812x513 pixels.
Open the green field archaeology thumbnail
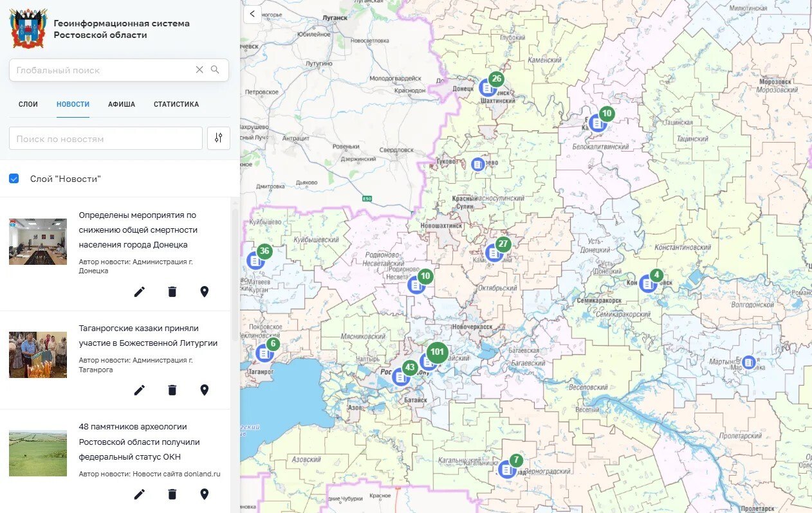coord(38,453)
